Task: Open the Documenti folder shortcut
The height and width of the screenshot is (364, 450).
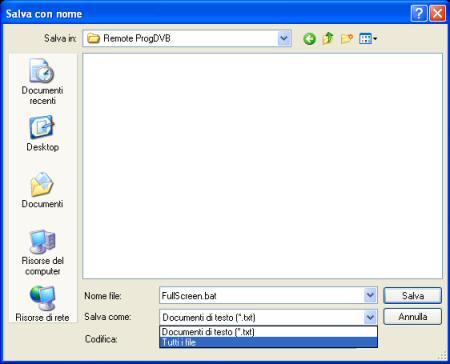Action: tap(42, 190)
